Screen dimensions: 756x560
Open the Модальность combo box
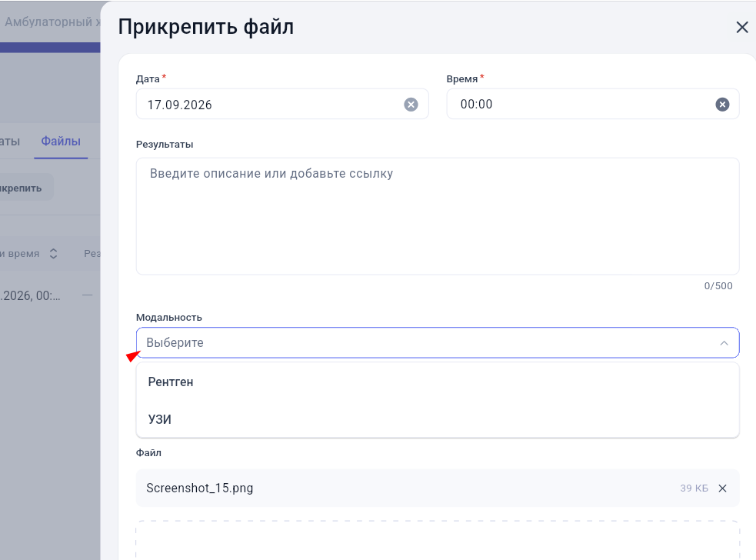(438, 342)
